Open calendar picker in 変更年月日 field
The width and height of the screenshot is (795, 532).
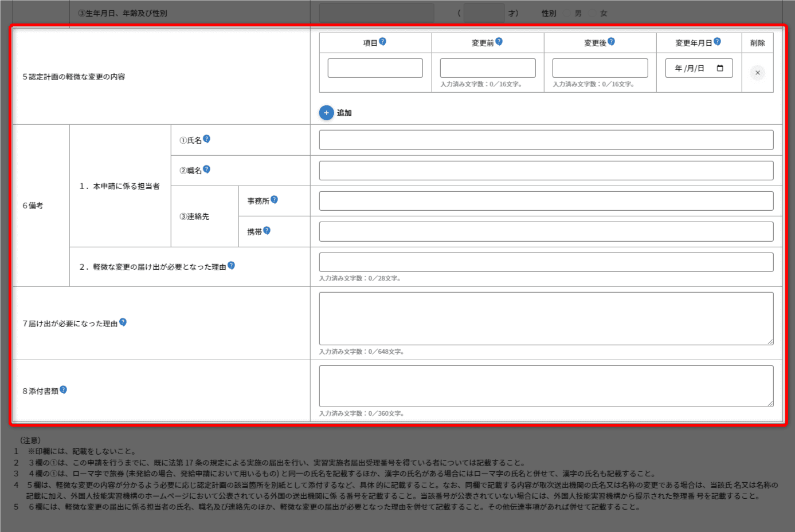tap(720, 68)
